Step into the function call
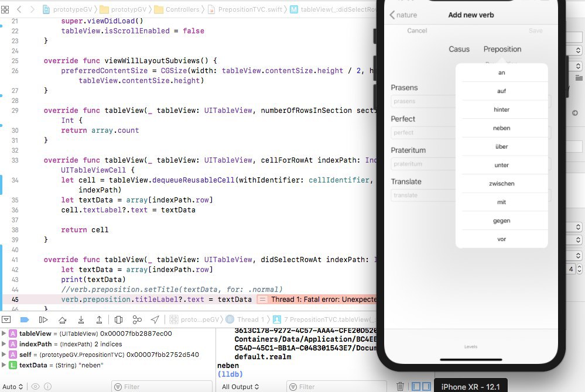 tap(81, 319)
